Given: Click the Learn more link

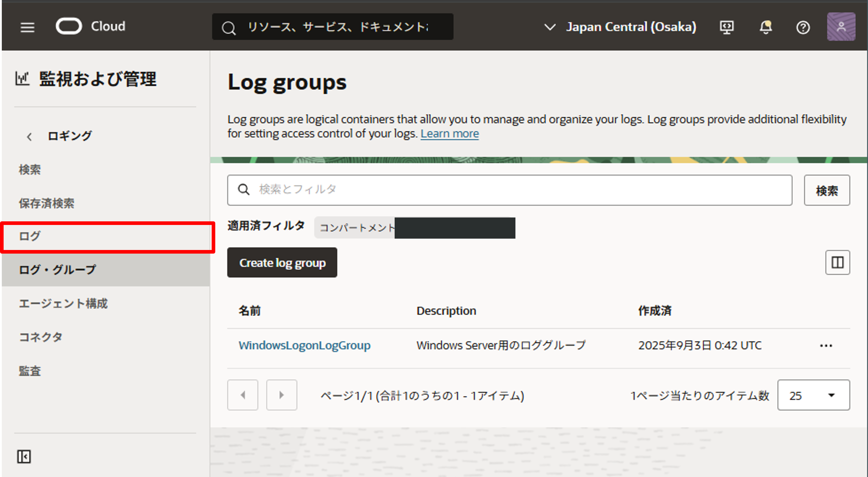Looking at the screenshot, I should (450, 134).
